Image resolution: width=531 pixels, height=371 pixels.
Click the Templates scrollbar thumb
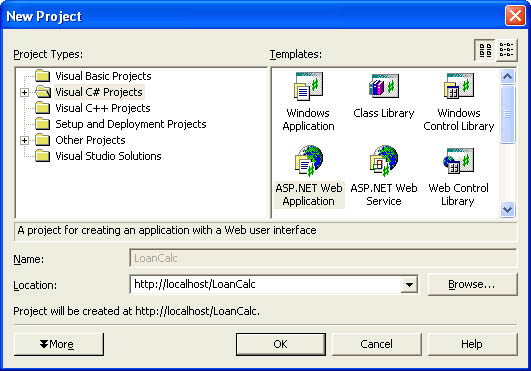click(507, 114)
